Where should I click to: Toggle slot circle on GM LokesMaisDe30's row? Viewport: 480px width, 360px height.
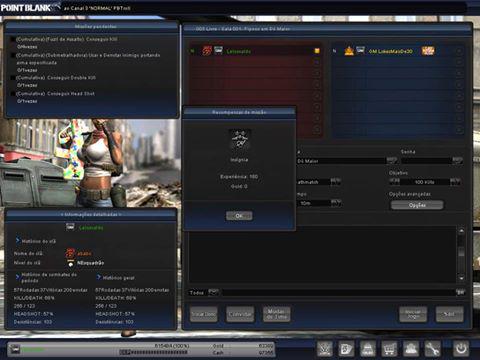459,51
